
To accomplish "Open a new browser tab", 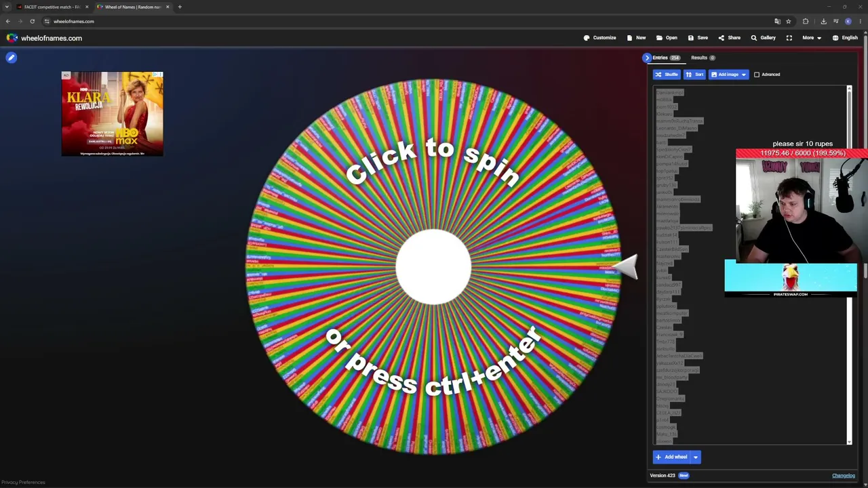I will [180, 7].
